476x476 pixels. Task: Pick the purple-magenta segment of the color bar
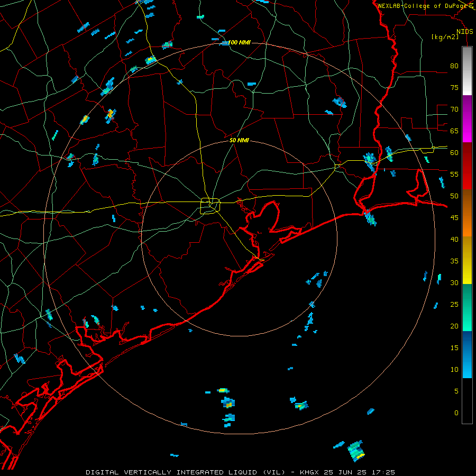pos(467,118)
